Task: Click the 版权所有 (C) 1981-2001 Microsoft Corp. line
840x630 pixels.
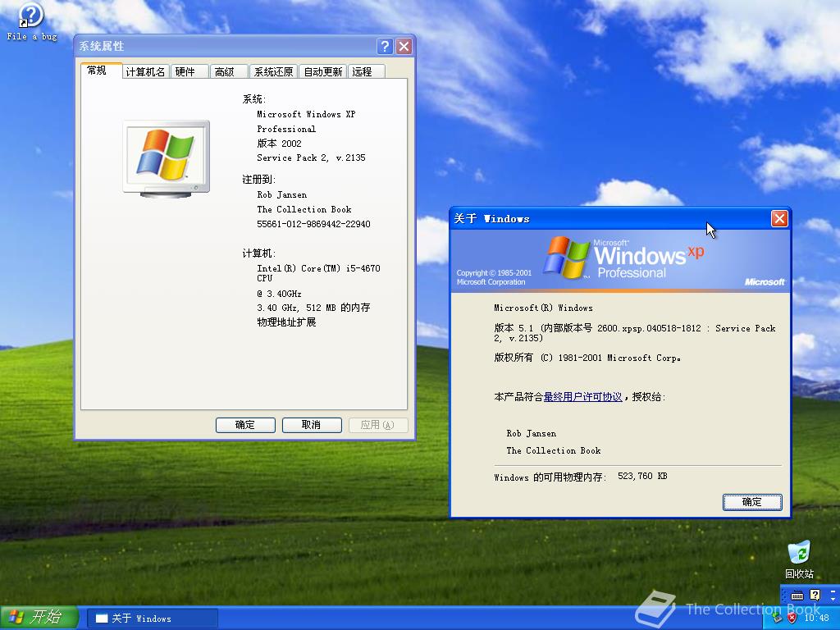Action: pos(587,358)
